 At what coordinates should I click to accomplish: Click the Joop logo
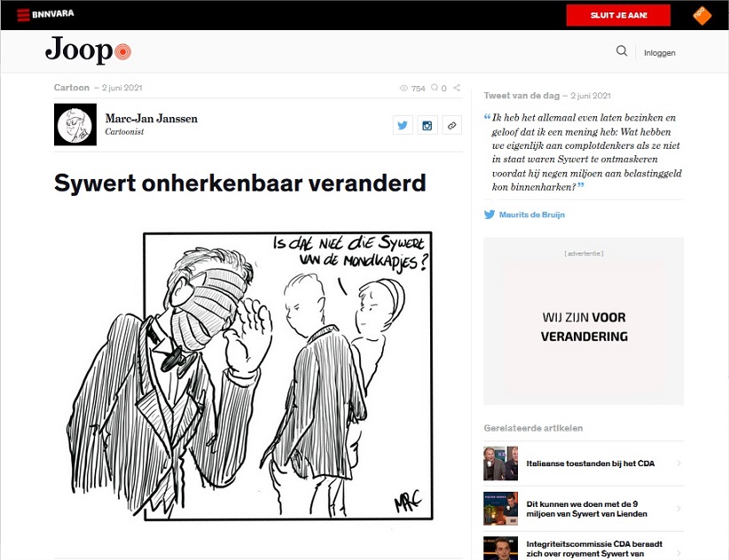(88, 51)
